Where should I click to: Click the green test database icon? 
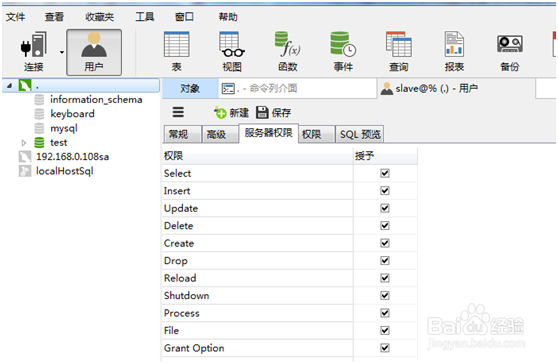pyautogui.click(x=40, y=143)
